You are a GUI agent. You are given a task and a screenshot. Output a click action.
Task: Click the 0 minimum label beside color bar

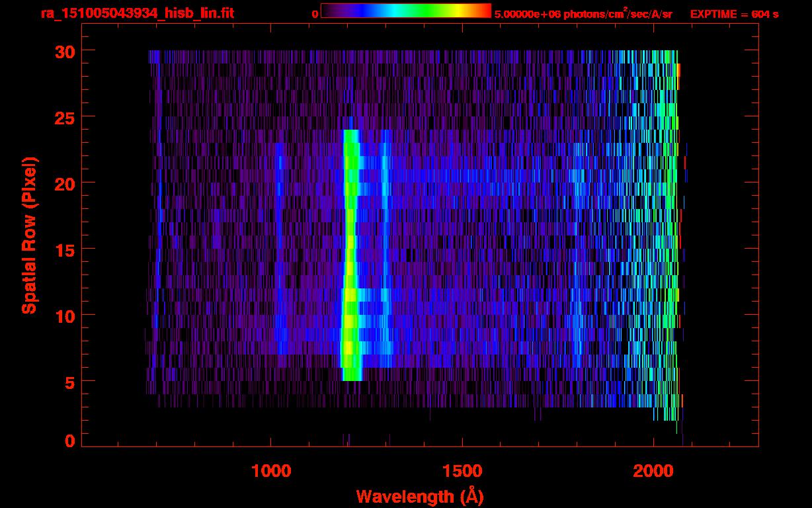coord(315,14)
